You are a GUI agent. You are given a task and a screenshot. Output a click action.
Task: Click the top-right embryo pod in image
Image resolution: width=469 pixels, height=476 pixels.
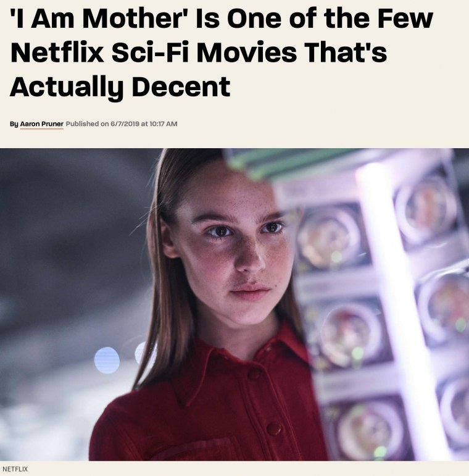click(425, 209)
